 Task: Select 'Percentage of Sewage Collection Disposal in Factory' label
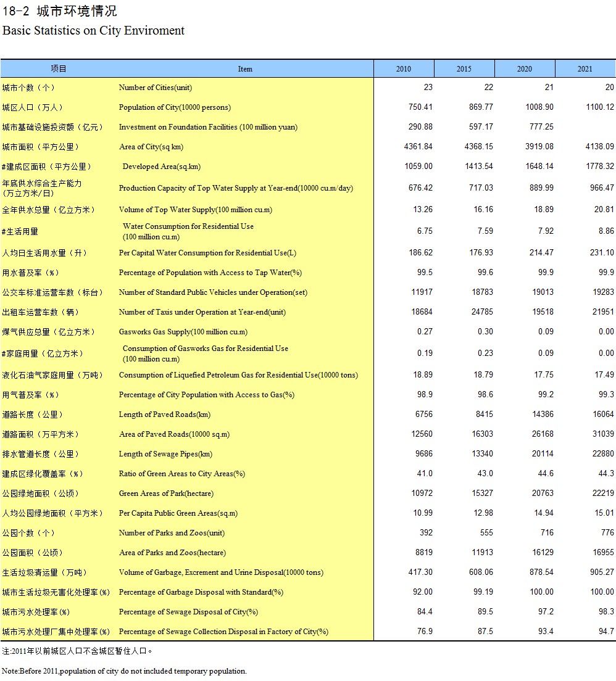pyautogui.click(x=223, y=632)
